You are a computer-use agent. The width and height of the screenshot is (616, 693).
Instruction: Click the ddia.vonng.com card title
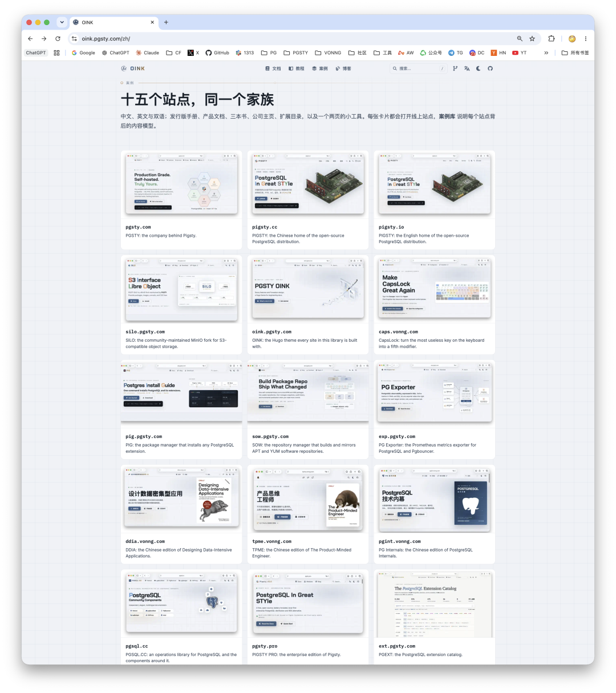pyautogui.click(x=145, y=542)
